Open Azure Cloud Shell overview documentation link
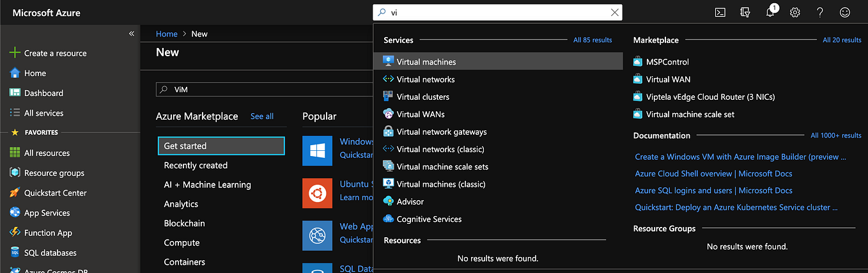 click(713, 173)
